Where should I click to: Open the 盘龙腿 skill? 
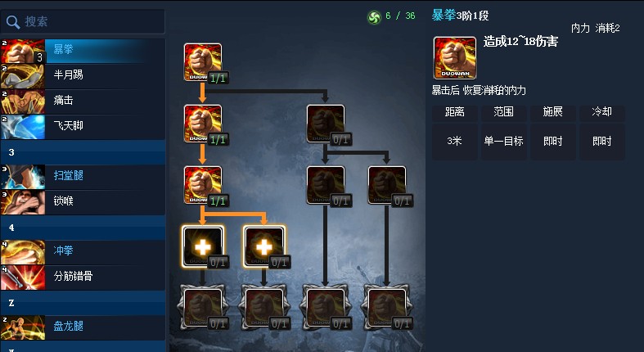(83, 327)
